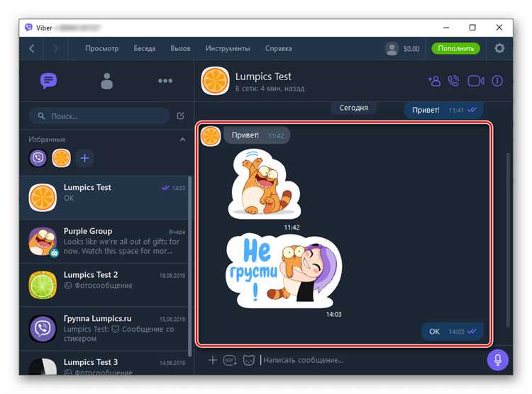Add a new favorite with plus button
532x394 pixels.
(x=85, y=158)
